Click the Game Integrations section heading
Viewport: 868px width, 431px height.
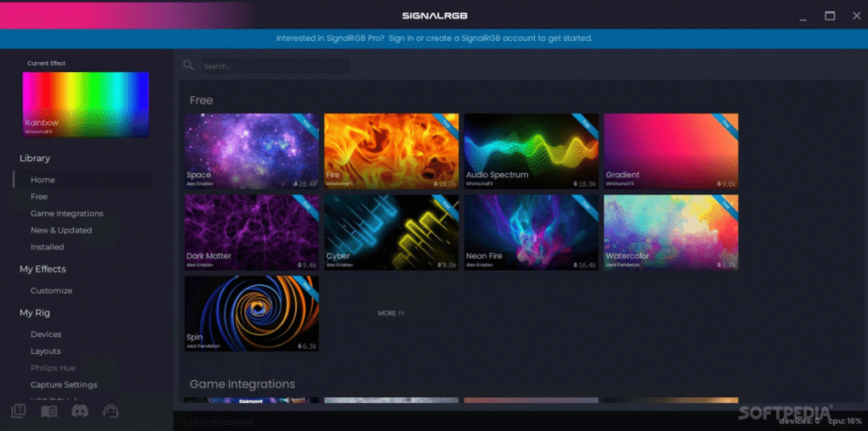242,383
